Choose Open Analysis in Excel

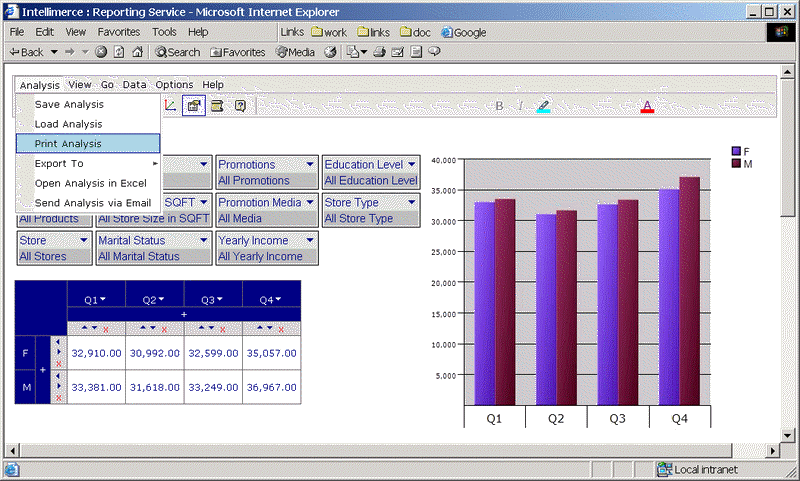tap(88, 183)
